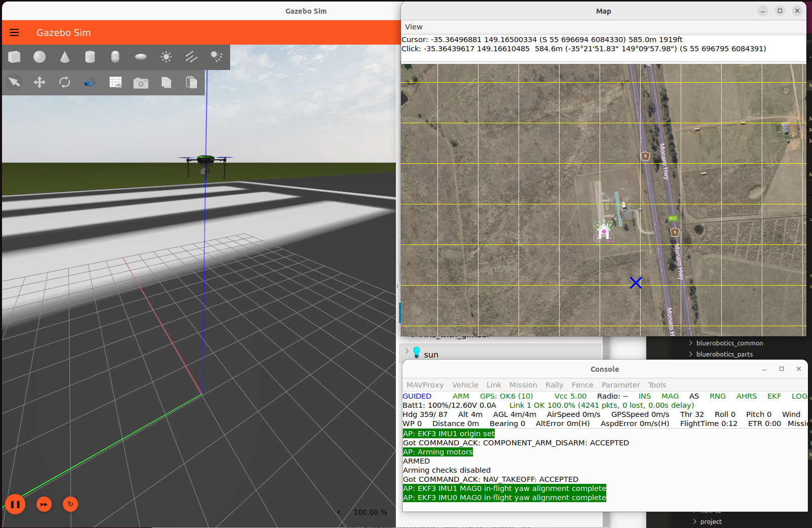
Task: Add a spot light
Action: 217,57
